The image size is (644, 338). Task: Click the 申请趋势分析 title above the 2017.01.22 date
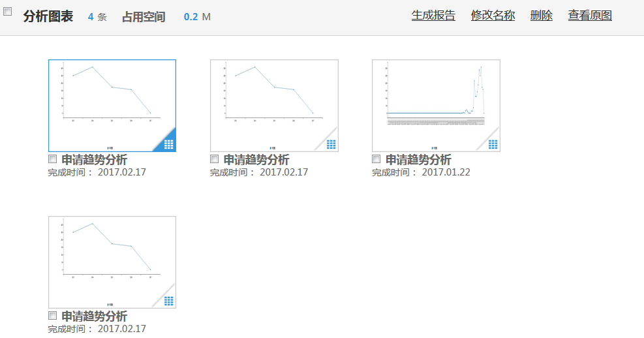418,160
